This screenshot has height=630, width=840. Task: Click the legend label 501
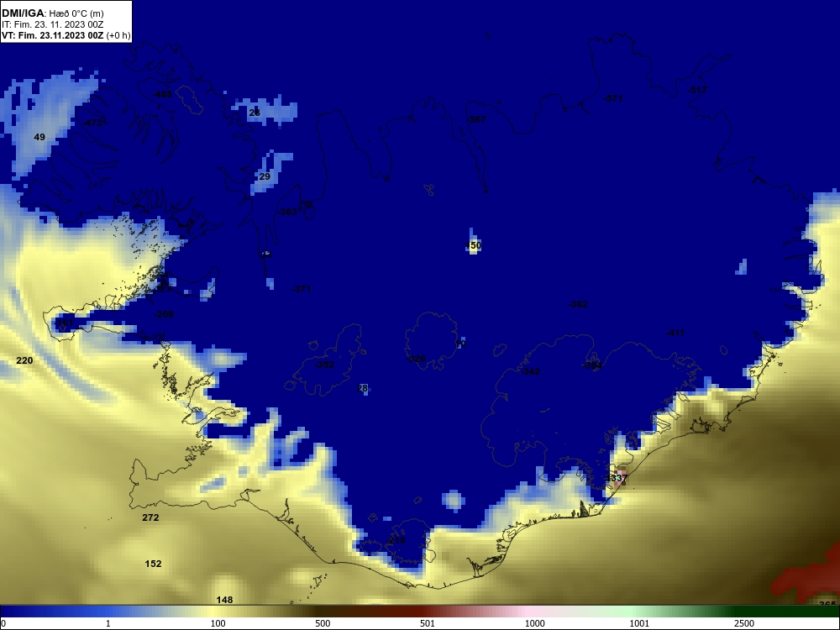pyautogui.click(x=428, y=623)
